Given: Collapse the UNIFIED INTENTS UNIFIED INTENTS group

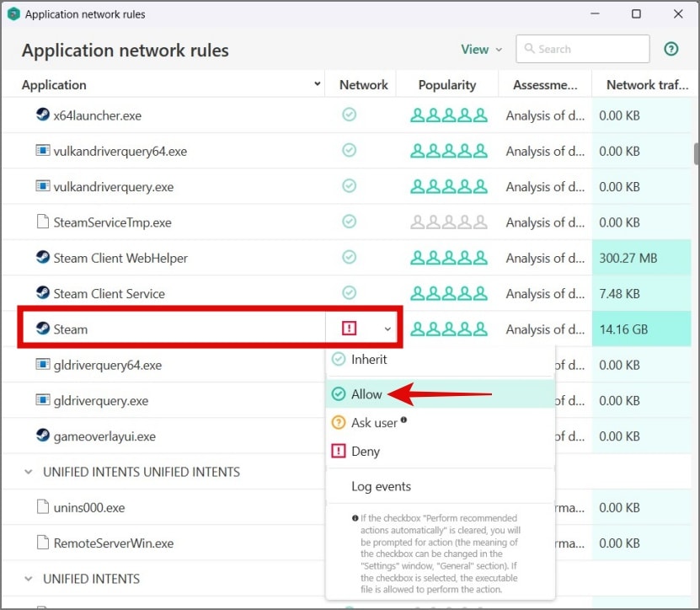Looking at the screenshot, I should (29, 472).
